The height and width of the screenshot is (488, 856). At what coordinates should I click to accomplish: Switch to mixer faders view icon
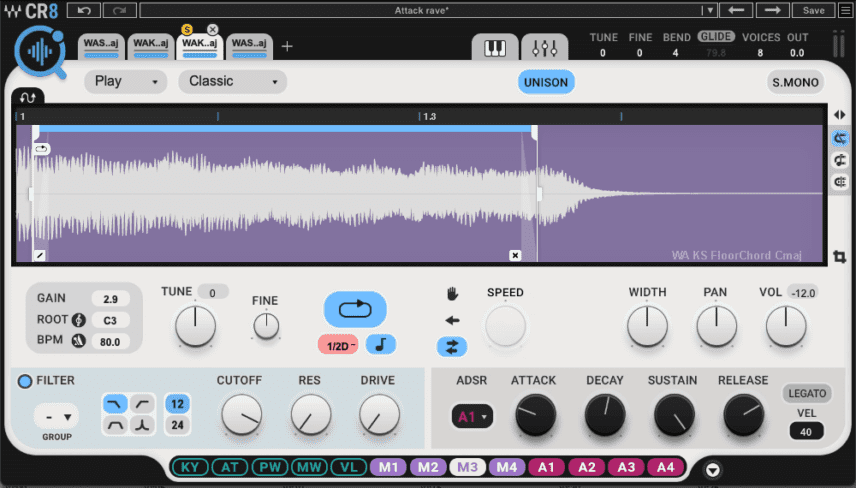tap(544, 48)
